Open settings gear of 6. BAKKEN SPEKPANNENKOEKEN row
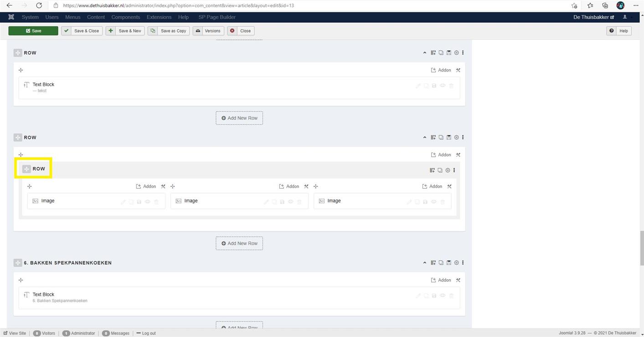This screenshot has width=644, height=337. (x=456, y=263)
